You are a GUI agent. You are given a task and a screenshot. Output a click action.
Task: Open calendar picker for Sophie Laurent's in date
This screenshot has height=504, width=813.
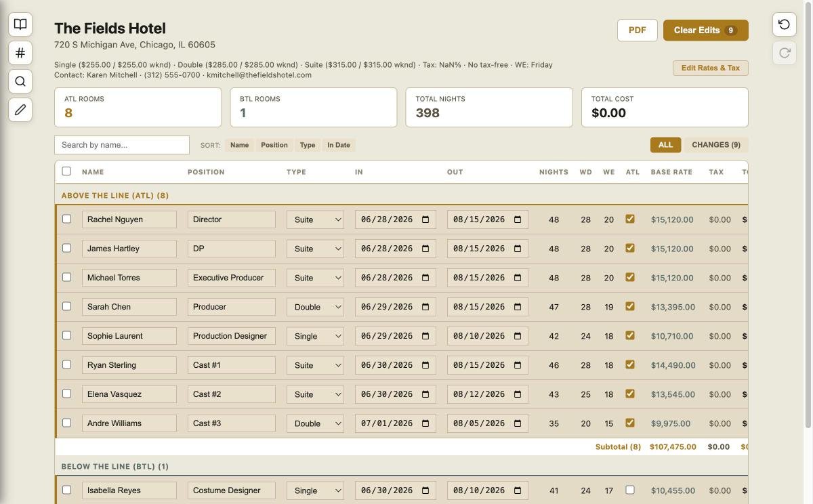pyautogui.click(x=425, y=336)
